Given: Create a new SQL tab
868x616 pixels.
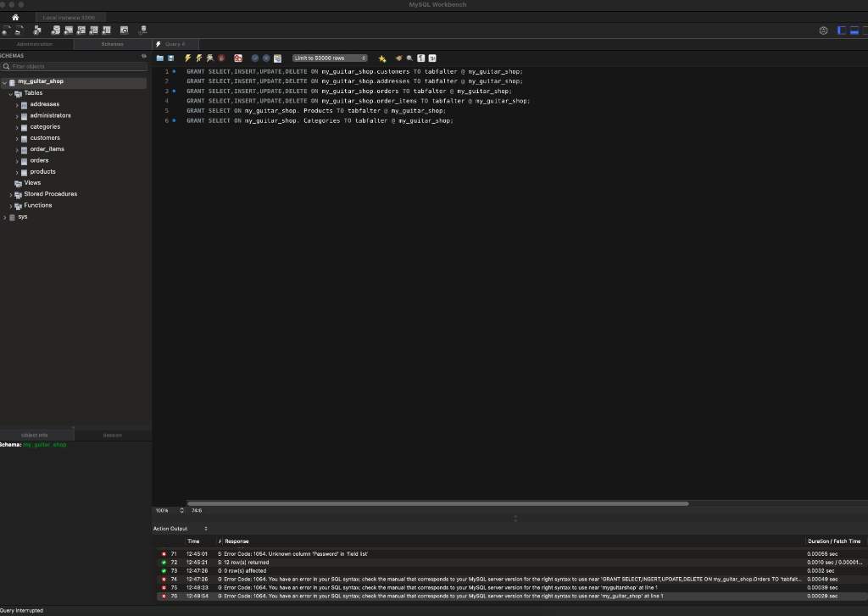Looking at the screenshot, I should (x=6, y=31).
